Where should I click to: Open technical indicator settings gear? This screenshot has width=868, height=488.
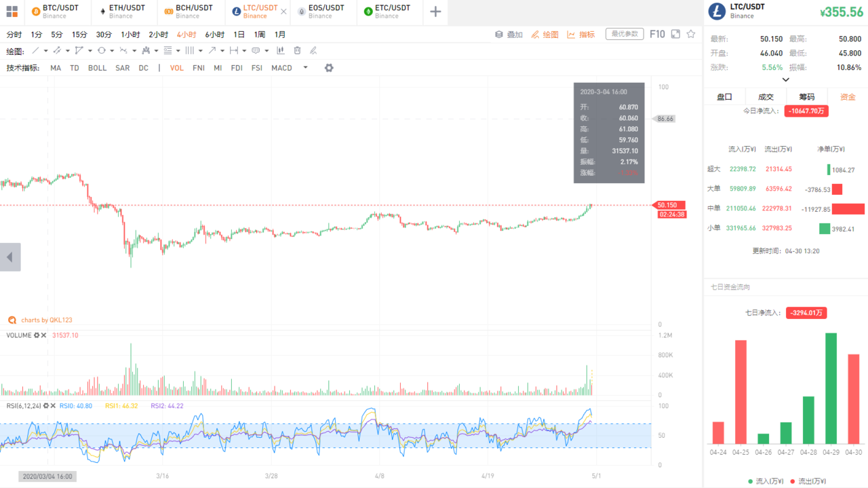pos(329,68)
